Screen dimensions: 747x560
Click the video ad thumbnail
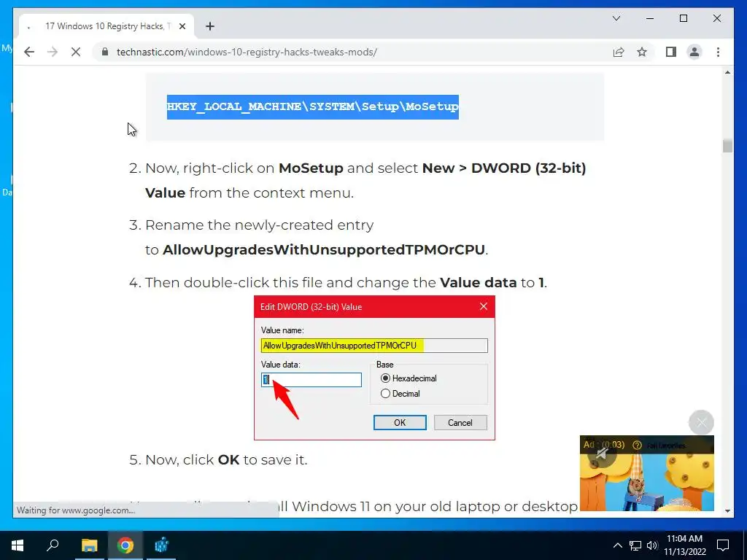pos(647,473)
